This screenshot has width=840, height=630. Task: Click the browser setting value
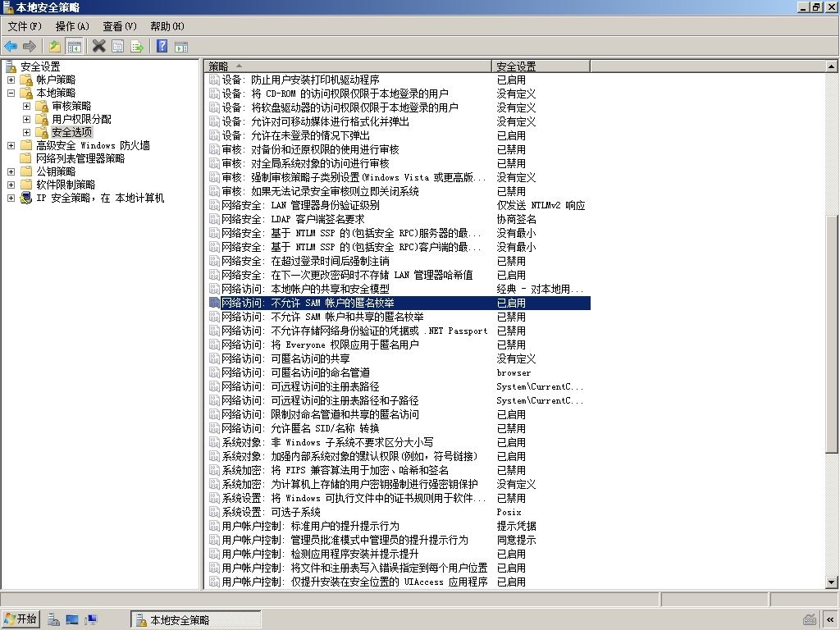click(514, 372)
